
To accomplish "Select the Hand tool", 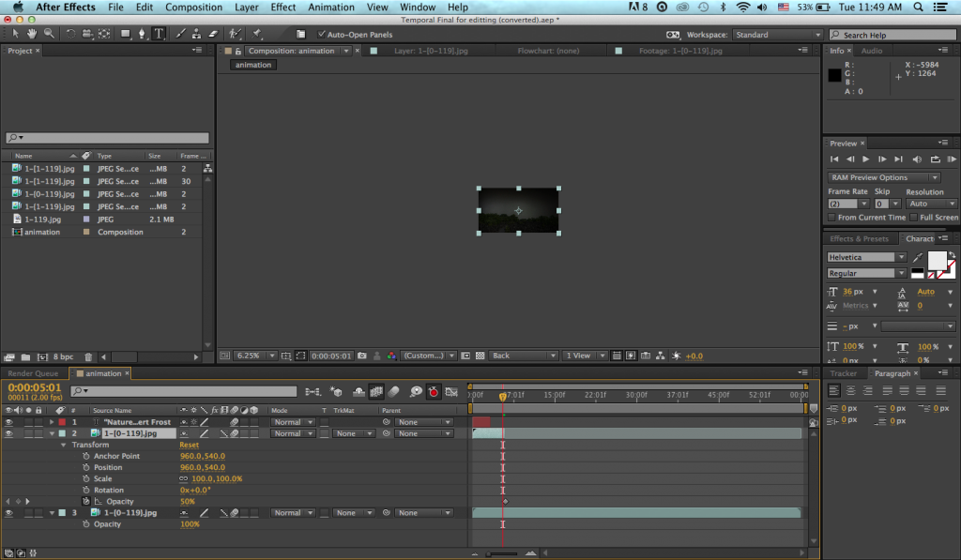I will point(32,34).
